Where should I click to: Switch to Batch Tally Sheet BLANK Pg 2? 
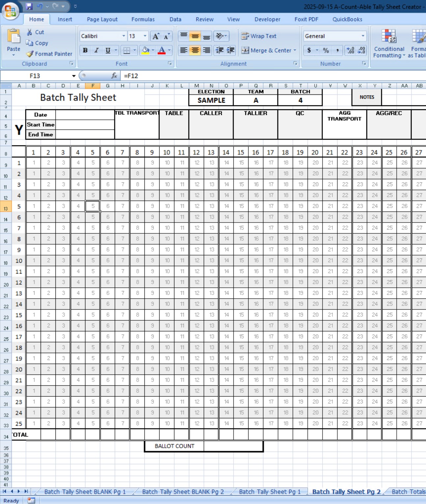coord(183,491)
